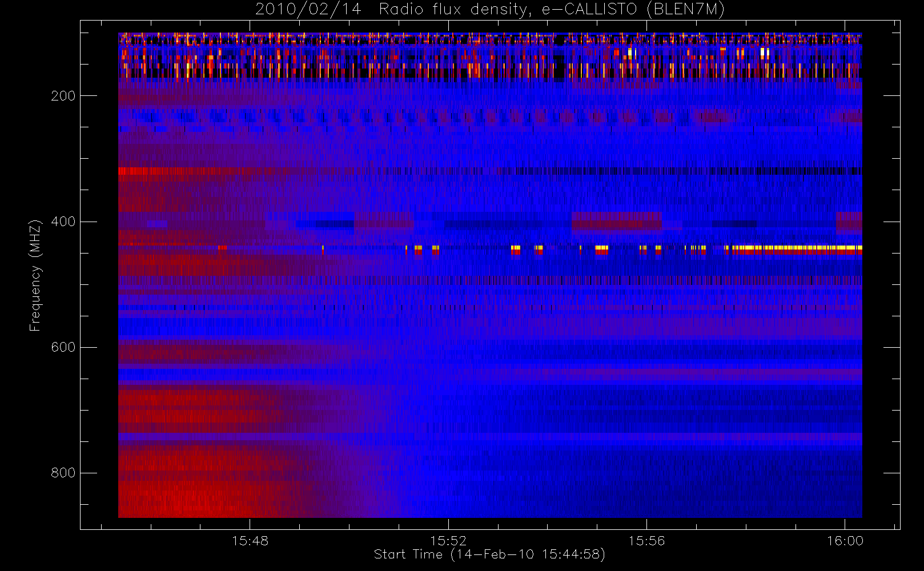Click the plot title "2010/02/14 Radio flux density, e-CALLISTO (BLEN7M)"

490,10
